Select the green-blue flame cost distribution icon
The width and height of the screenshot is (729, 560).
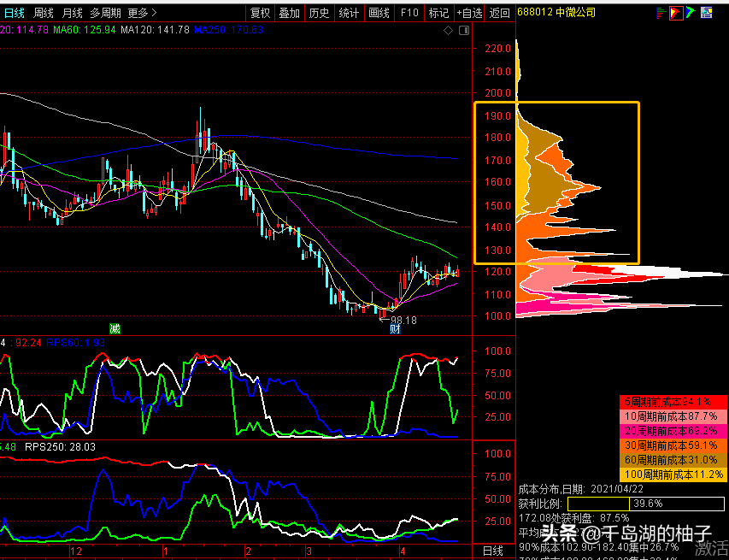click(691, 13)
